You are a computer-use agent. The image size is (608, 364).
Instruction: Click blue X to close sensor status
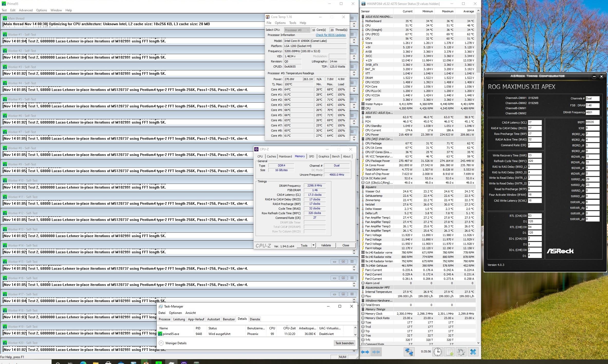pos(473,352)
